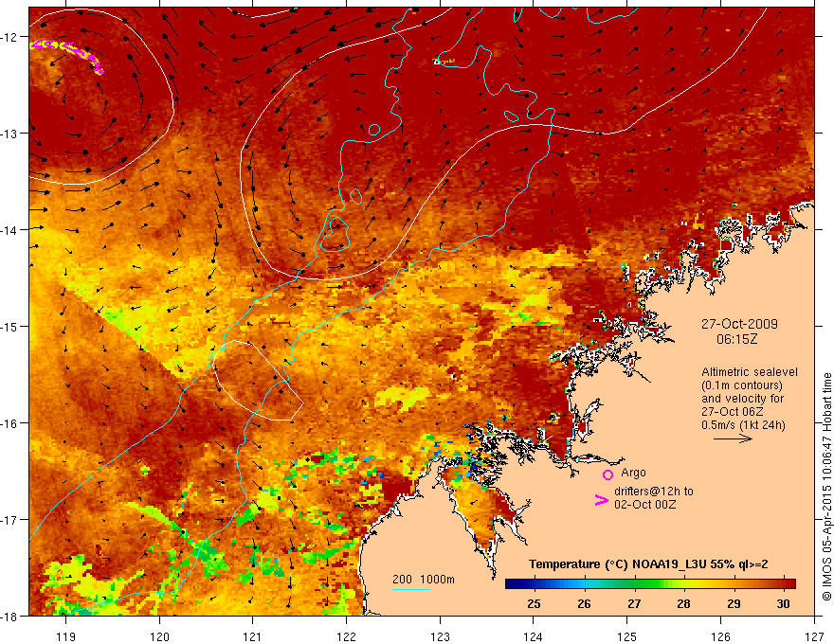Click the colour bar tick label 25

[534, 603]
